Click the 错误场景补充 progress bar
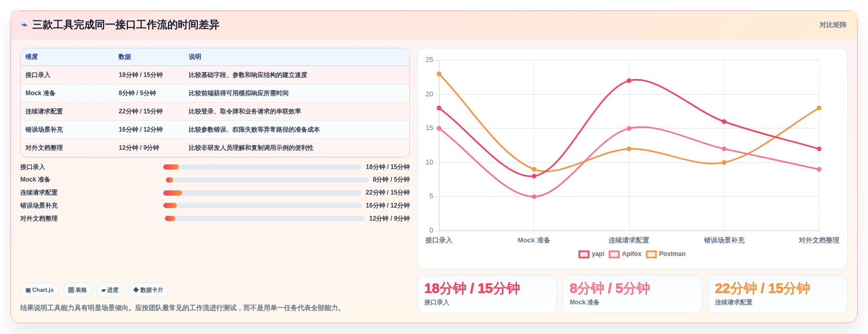The width and height of the screenshot is (868, 334). [x=262, y=205]
